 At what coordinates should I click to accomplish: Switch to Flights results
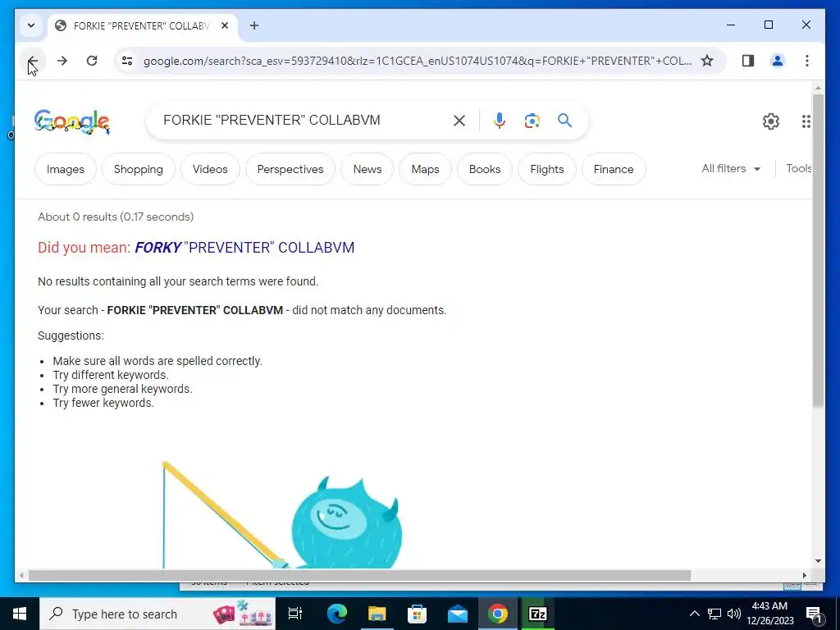coord(547,169)
